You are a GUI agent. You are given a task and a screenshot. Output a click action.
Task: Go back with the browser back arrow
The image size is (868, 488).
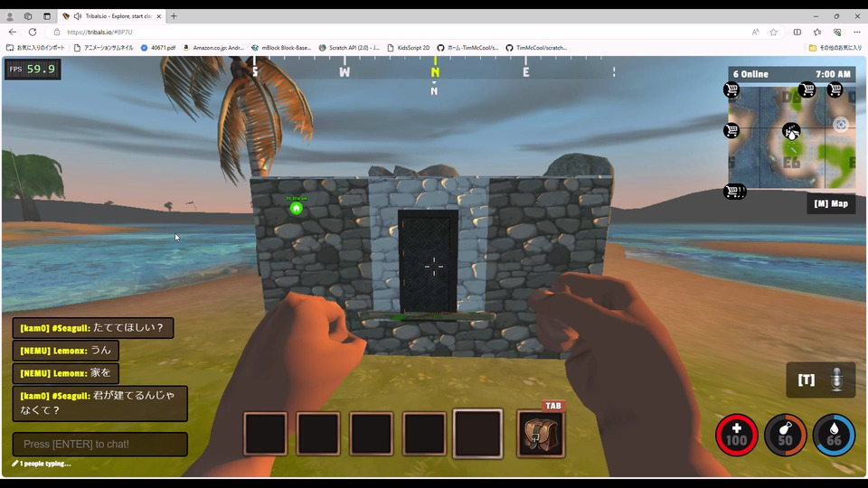pyautogui.click(x=12, y=33)
